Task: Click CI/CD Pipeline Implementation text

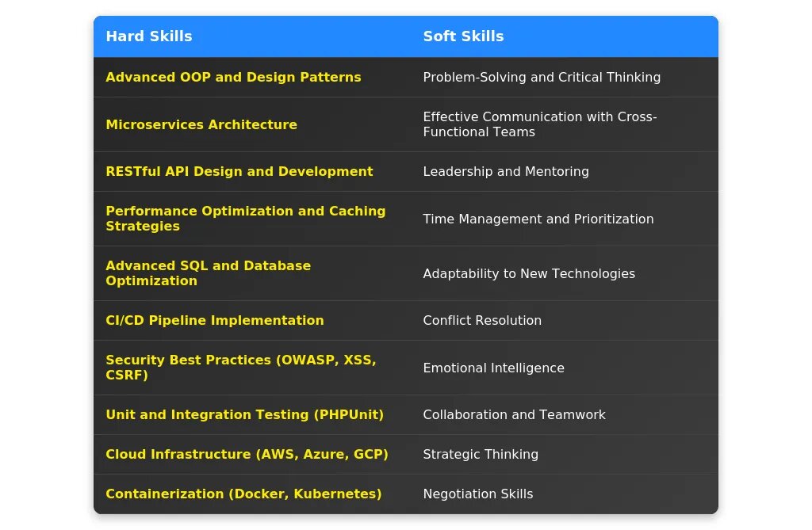Action: point(215,321)
